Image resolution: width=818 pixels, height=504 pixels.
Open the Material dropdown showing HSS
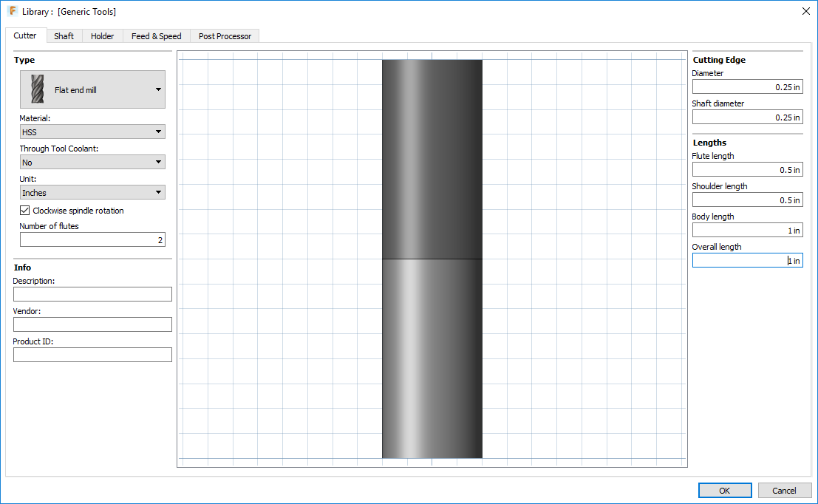coord(92,132)
